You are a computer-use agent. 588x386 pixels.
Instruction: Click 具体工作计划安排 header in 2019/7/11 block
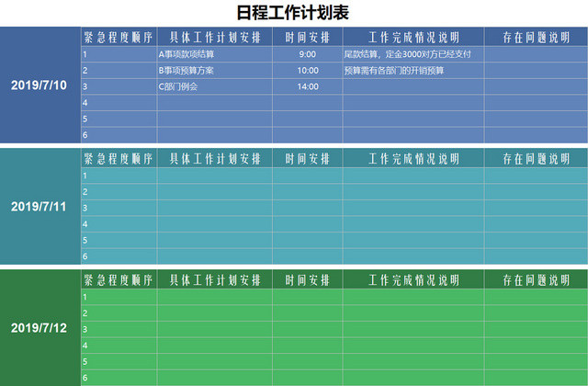point(214,158)
